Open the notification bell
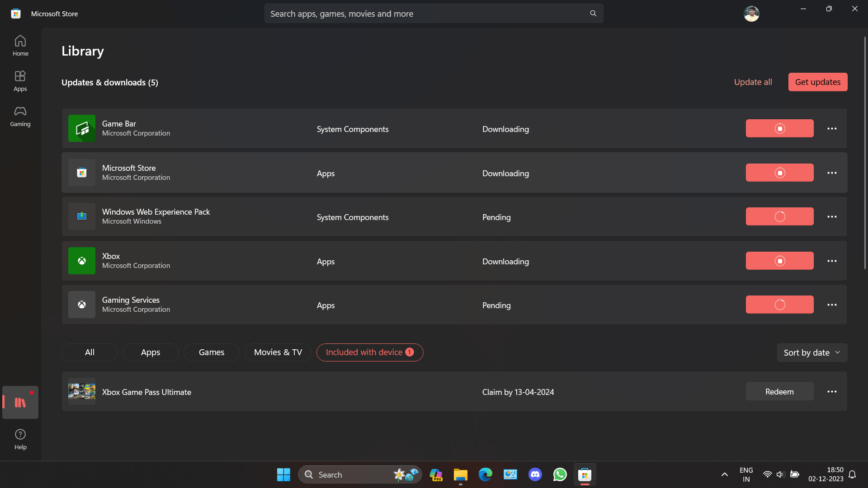 [x=852, y=474]
